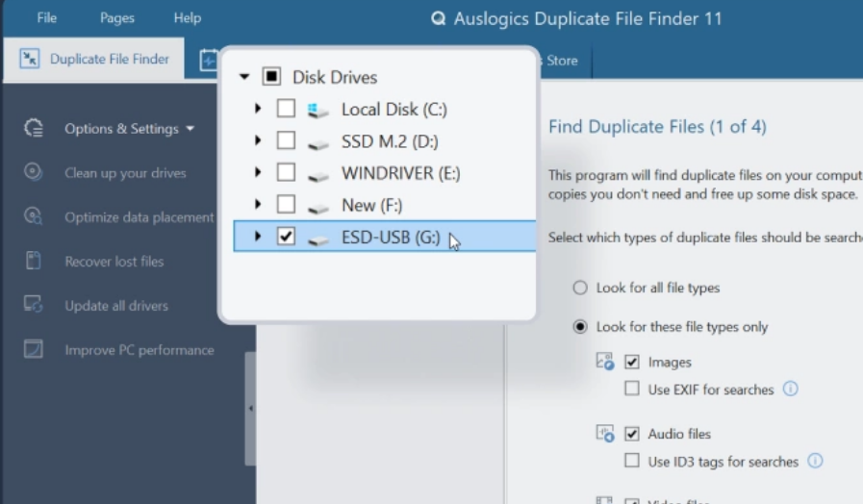Image resolution: width=863 pixels, height=504 pixels.
Task: Uncheck the Images checkbox
Action: coord(632,362)
